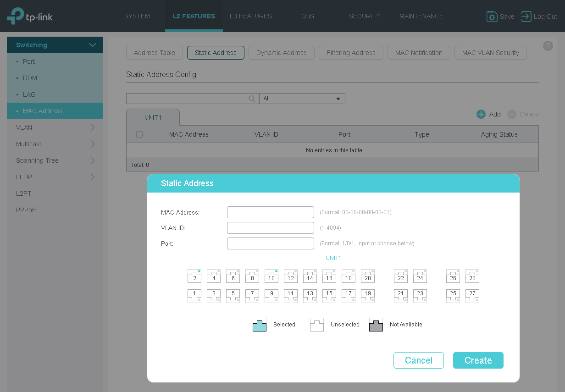Choose port 27 in the port grid
The image size is (565, 392).
pos(472,296)
